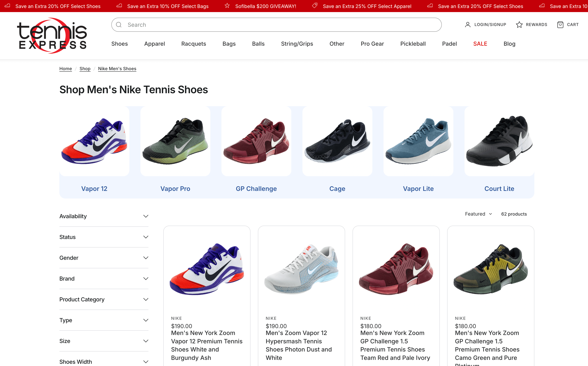
Task: Click the Extra 25% OFF Select Apparel banner
Action: coord(367,6)
